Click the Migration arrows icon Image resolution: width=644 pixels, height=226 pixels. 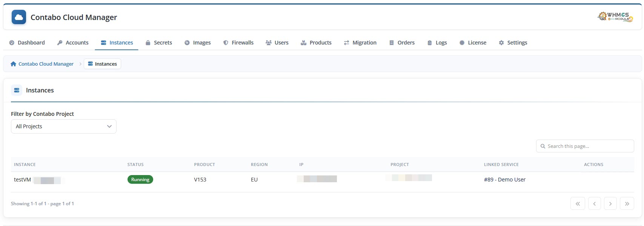point(346,43)
